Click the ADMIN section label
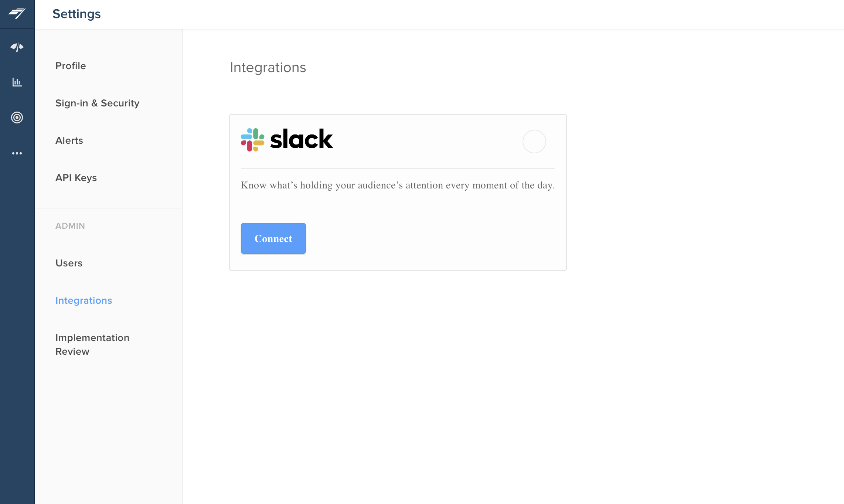844x504 pixels. tap(70, 226)
